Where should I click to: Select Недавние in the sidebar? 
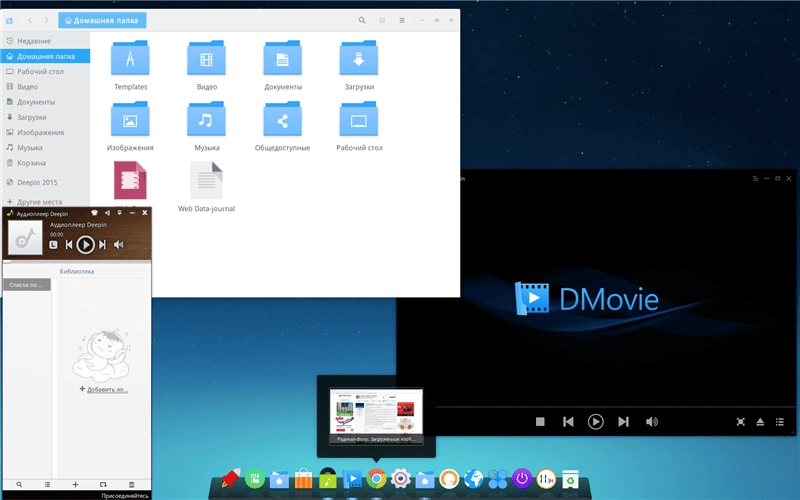pos(45,41)
